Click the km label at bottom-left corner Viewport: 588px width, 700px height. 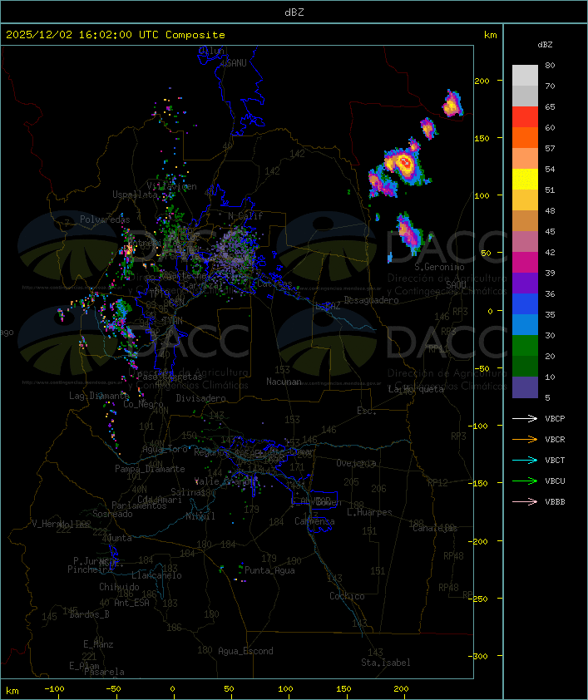12,691
